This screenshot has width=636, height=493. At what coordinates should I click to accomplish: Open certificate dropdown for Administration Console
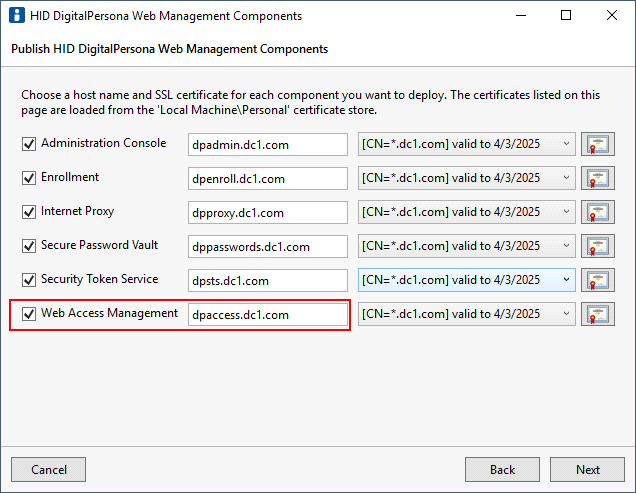tap(466, 144)
